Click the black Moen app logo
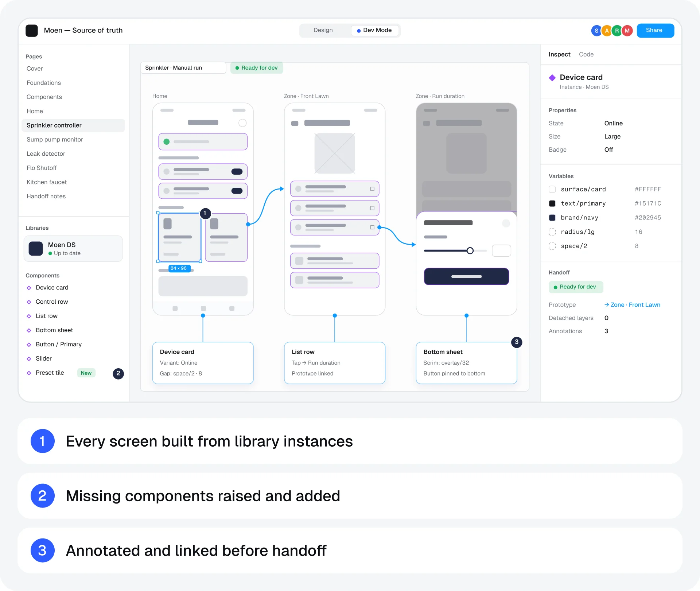 click(32, 31)
